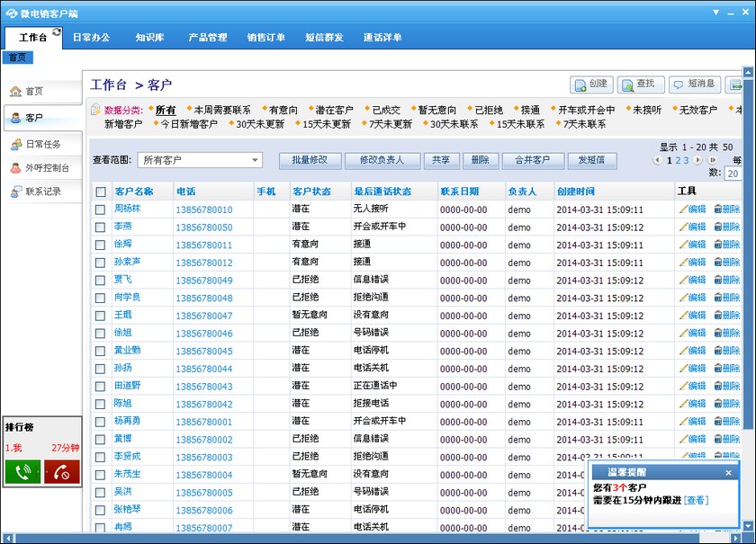Open the 查找 search tool
The height and width of the screenshot is (544, 756).
pyautogui.click(x=638, y=85)
